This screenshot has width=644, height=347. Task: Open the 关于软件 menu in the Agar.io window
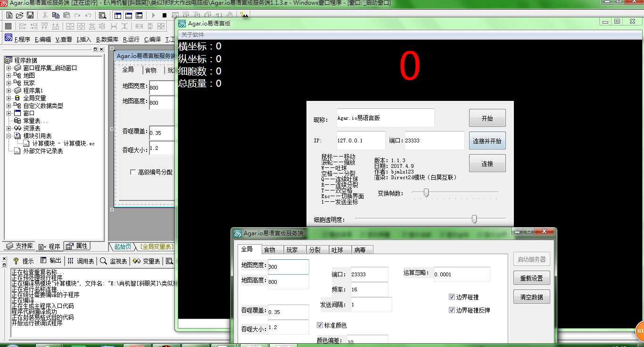coord(193,34)
